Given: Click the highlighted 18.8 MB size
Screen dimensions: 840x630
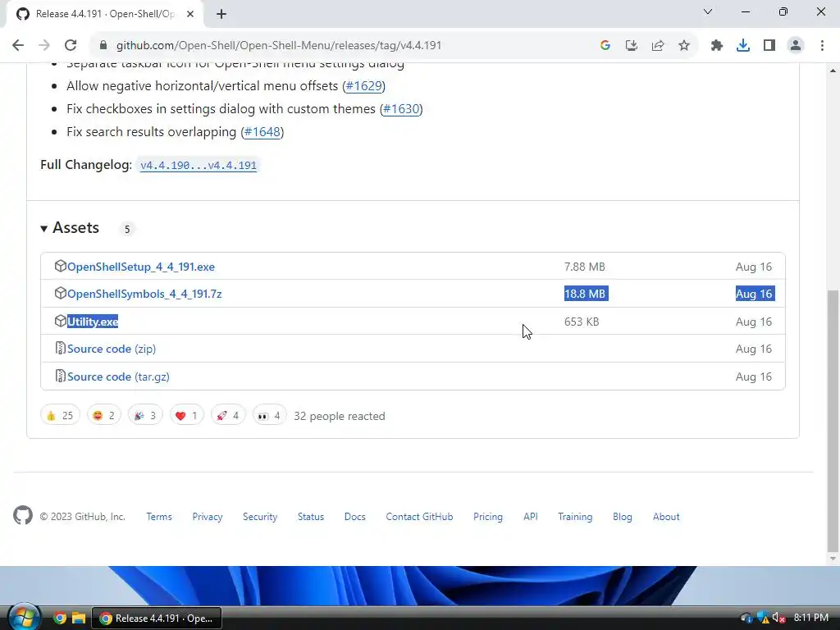Looking at the screenshot, I should 586,294.
